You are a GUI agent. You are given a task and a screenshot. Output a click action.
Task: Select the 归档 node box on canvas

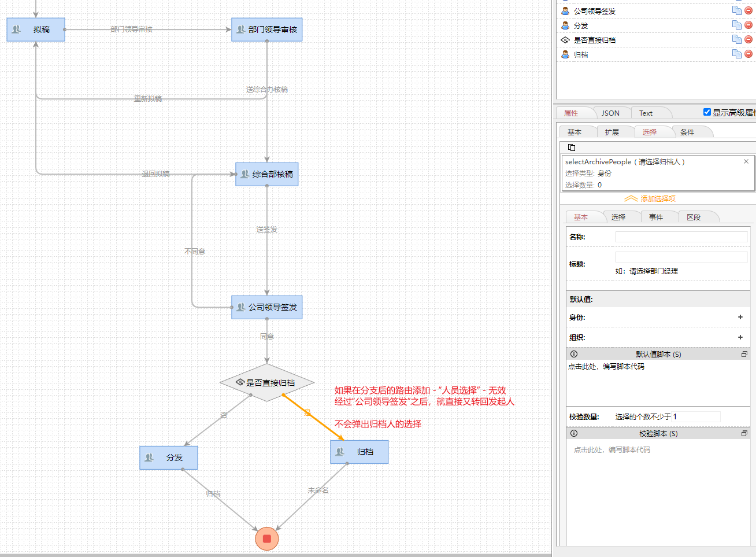(x=360, y=452)
